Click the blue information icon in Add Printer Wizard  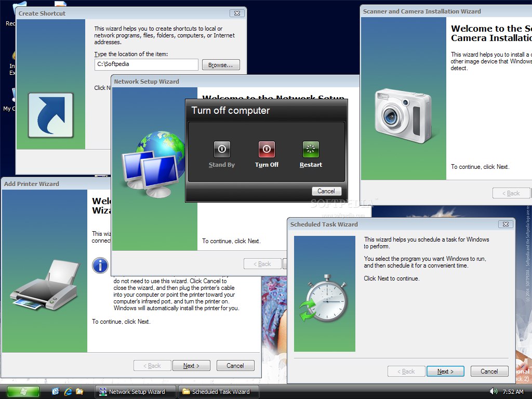tap(100, 265)
